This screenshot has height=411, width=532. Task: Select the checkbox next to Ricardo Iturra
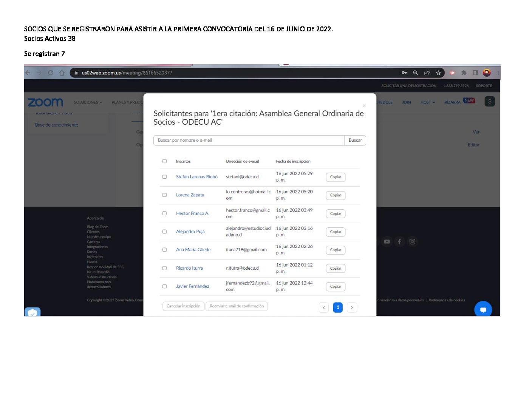(x=164, y=268)
